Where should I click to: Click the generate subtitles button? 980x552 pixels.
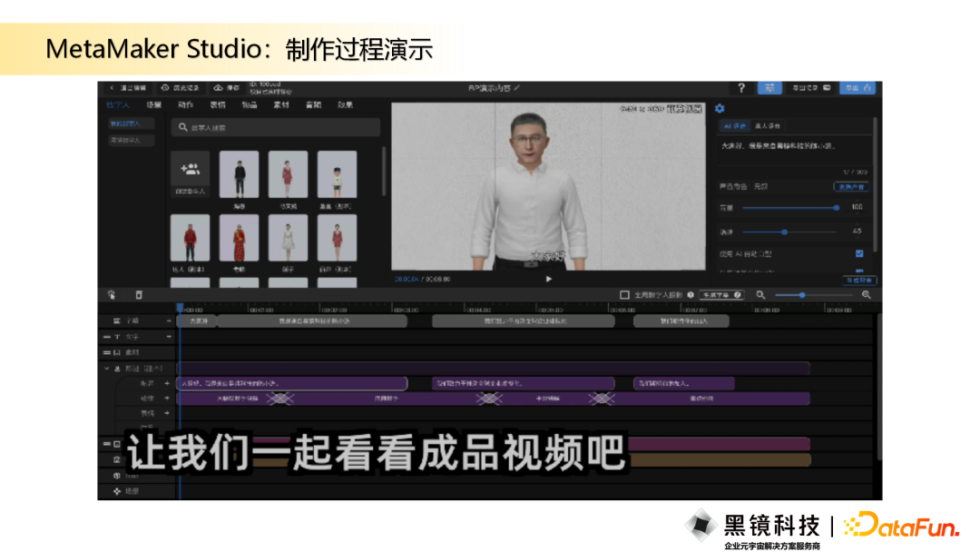coord(722,295)
